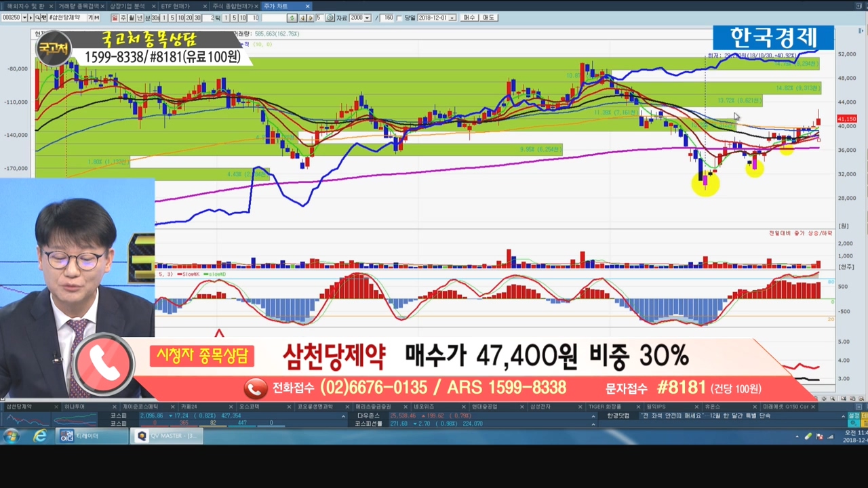Viewport: 868px width, 488px height.
Task: Click the 매도 sell button
Action: pyautogui.click(x=488, y=18)
